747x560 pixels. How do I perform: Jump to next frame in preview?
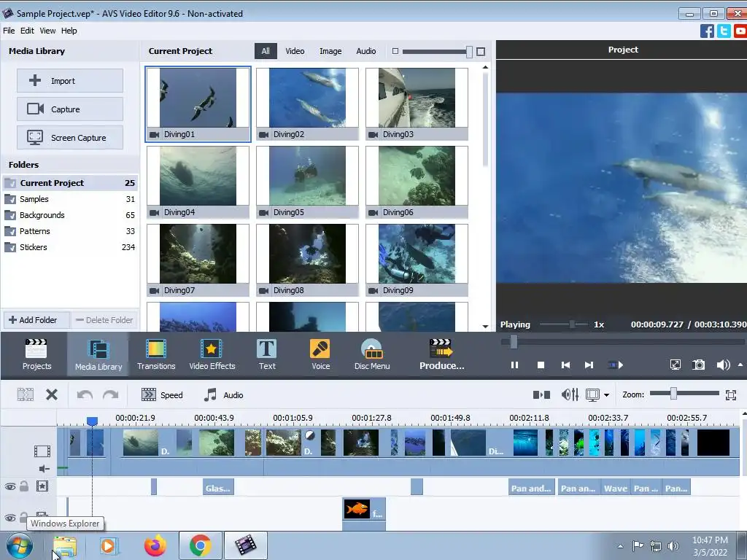click(x=589, y=365)
